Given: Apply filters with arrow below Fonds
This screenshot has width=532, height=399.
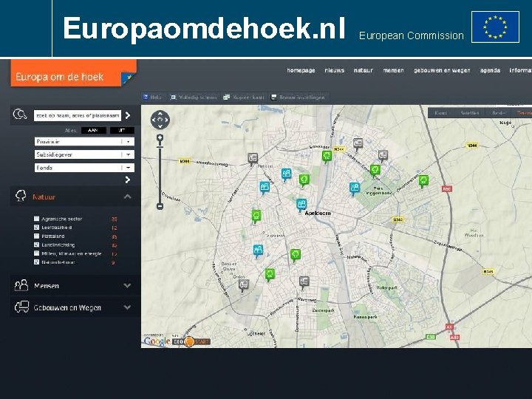Looking at the screenshot, I should [128, 180].
